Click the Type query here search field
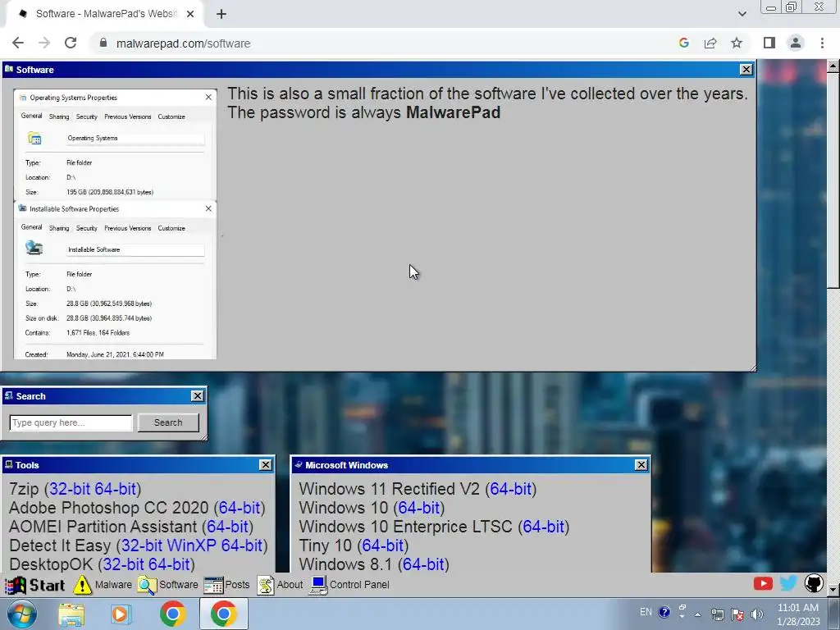Viewport: 840px width, 630px height. pos(71,422)
